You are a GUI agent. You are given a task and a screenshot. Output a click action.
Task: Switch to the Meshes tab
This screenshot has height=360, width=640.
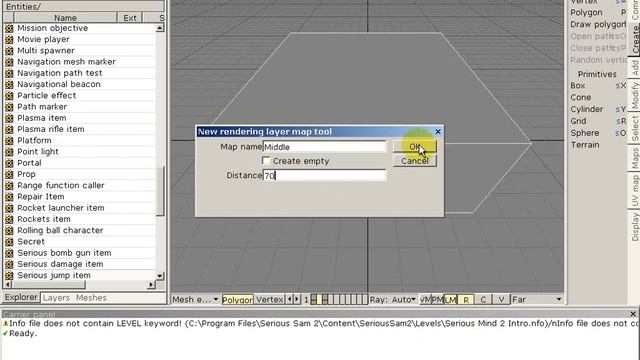(x=91, y=298)
